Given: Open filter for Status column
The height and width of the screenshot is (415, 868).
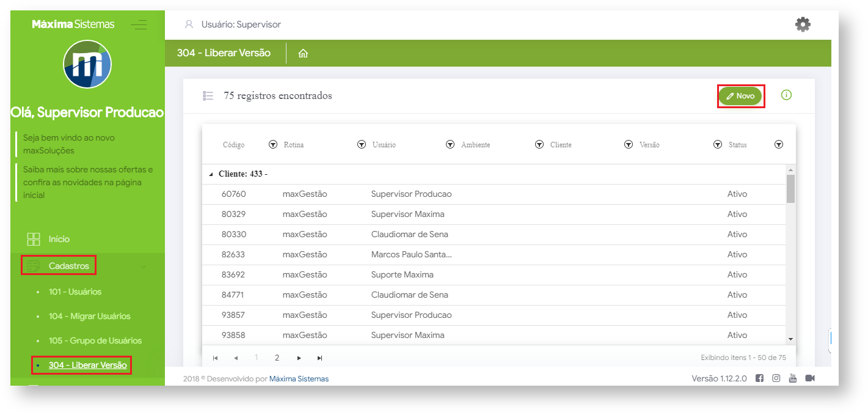Looking at the screenshot, I should (x=778, y=145).
